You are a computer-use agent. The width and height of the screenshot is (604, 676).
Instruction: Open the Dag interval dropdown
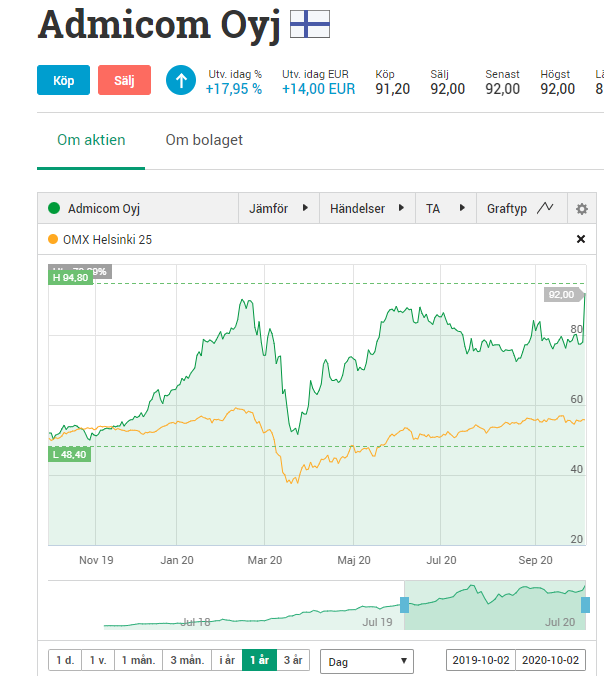[367, 662]
